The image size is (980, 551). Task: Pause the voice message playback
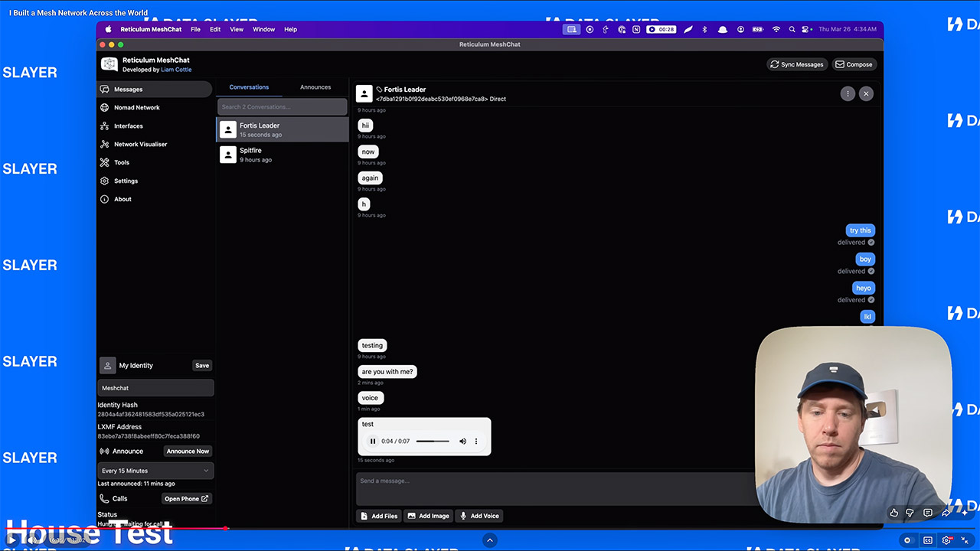pyautogui.click(x=373, y=442)
